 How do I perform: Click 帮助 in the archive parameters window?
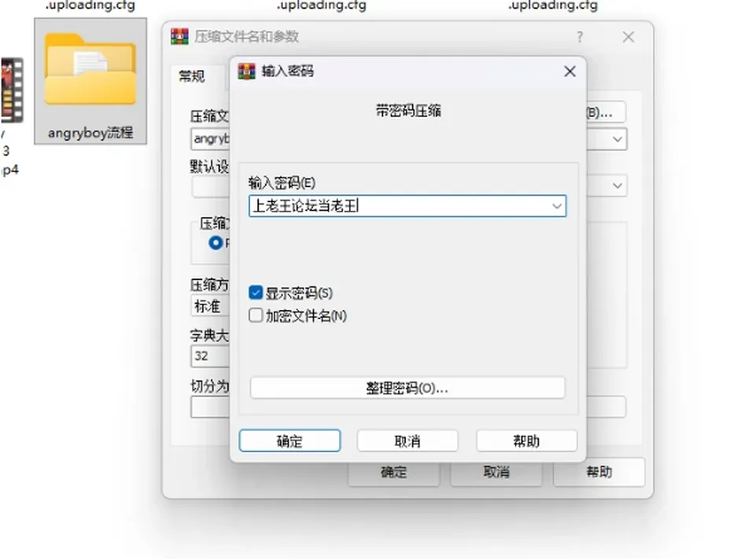tap(599, 472)
